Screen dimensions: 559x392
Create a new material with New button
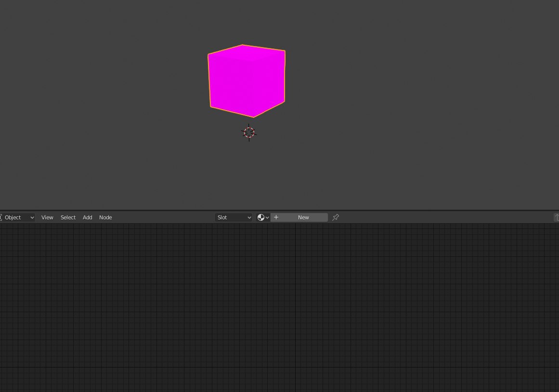pyautogui.click(x=299, y=217)
